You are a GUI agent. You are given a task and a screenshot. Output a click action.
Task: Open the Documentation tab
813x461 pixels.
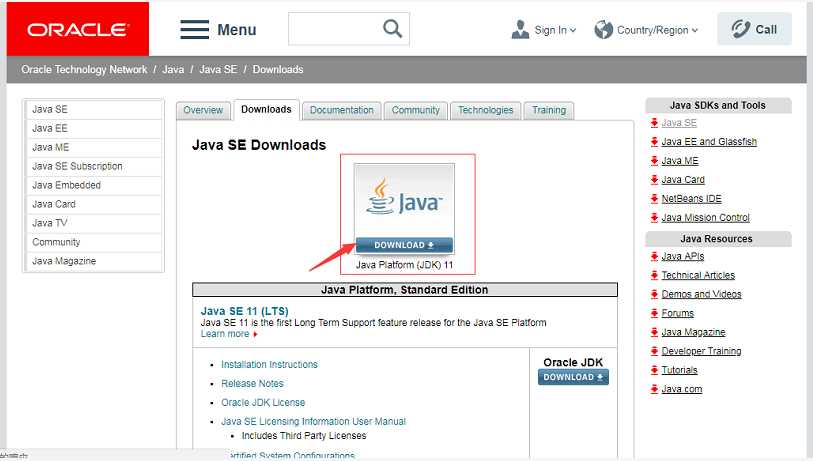342,110
